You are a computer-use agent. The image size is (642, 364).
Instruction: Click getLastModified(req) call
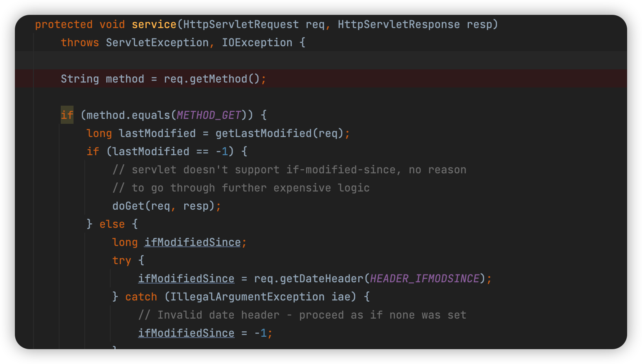pyautogui.click(x=279, y=133)
